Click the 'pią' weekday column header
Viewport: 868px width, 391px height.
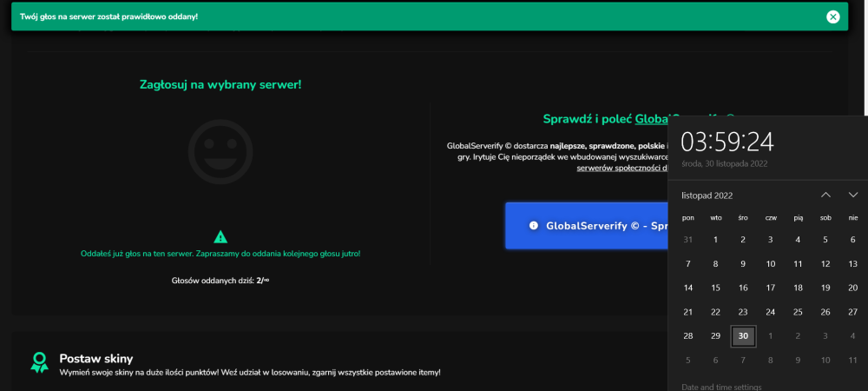pyautogui.click(x=799, y=218)
